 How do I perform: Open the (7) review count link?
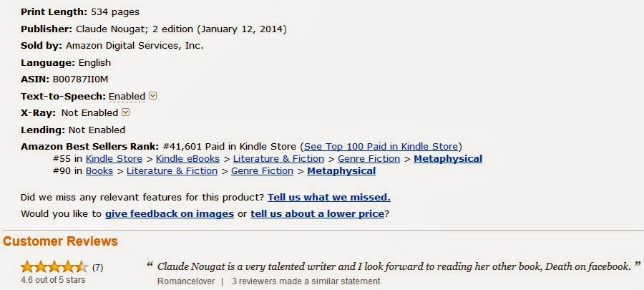[x=98, y=267]
